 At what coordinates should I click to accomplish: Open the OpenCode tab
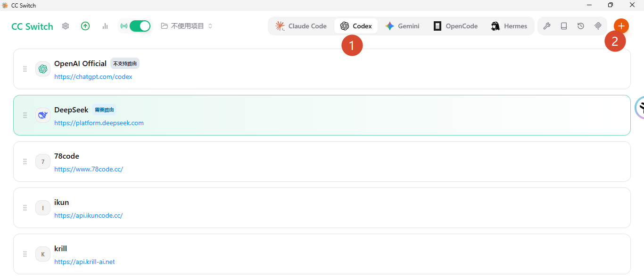[455, 26]
